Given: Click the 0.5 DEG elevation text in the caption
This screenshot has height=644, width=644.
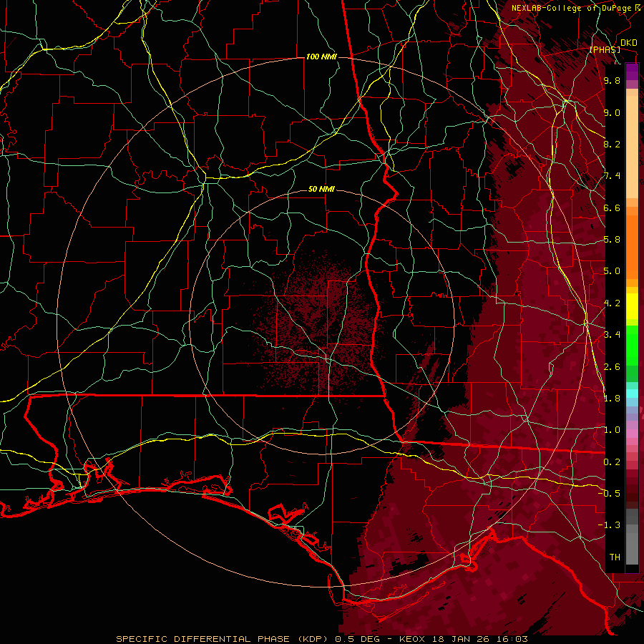Looking at the screenshot, I should (357, 639).
